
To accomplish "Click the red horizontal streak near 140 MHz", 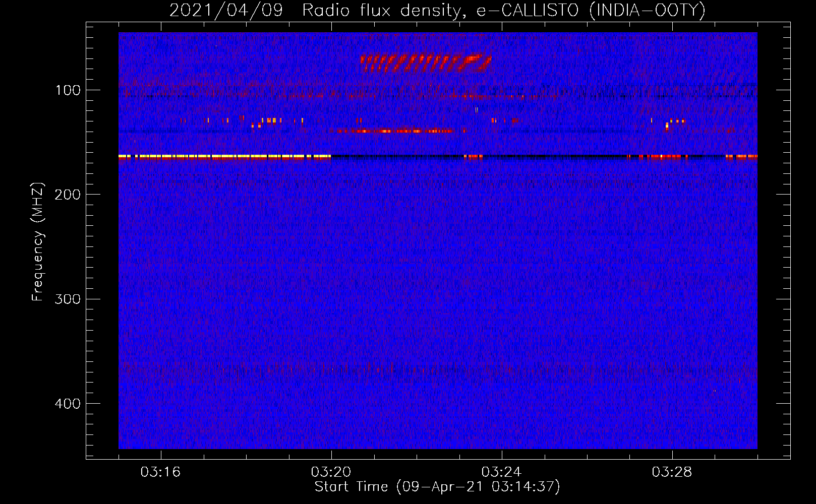I will (395, 131).
